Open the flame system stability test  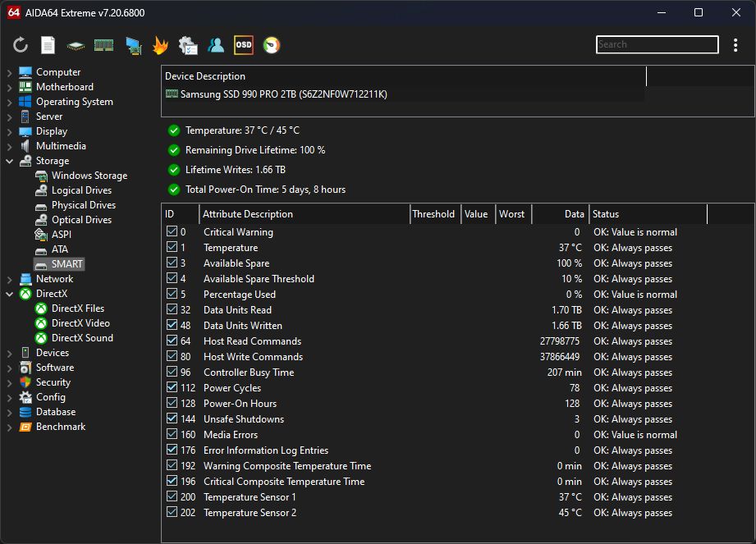coord(160,45)
